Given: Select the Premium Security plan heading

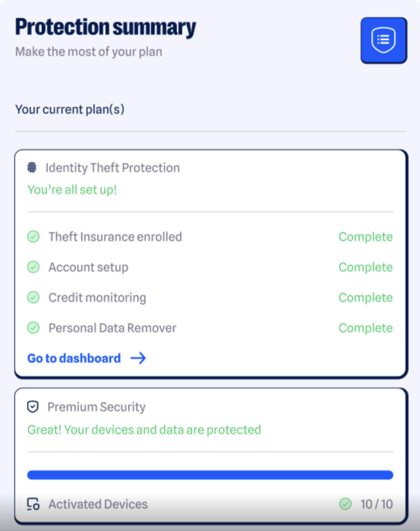Looking at the screenshot, I should point(96,407).
